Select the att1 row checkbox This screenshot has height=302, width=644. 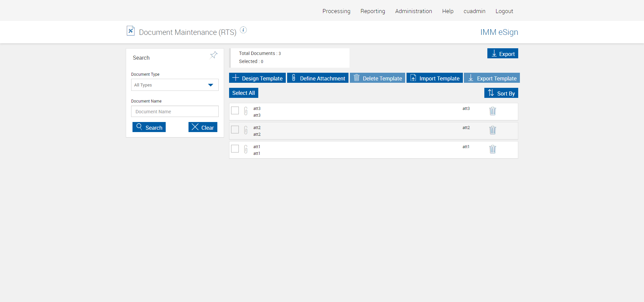(235, 148)
